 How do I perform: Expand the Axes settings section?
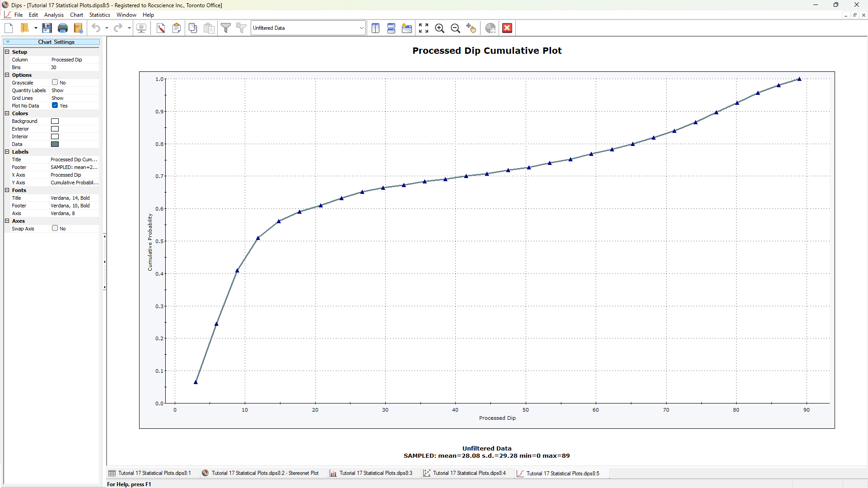[6, 221]
